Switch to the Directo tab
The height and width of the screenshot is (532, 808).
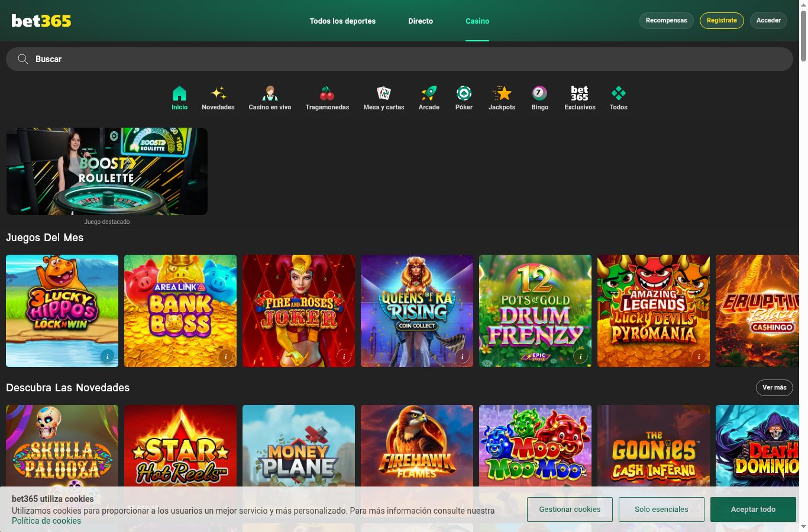point(421,21)
